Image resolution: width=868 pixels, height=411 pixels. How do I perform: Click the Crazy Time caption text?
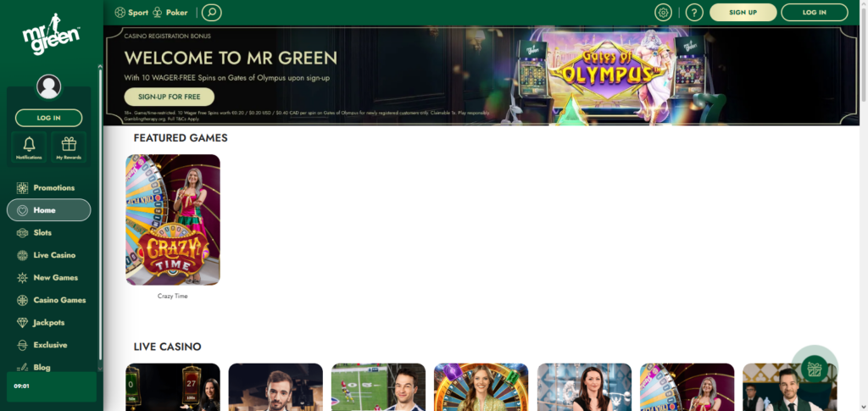(x=173, y=296)
